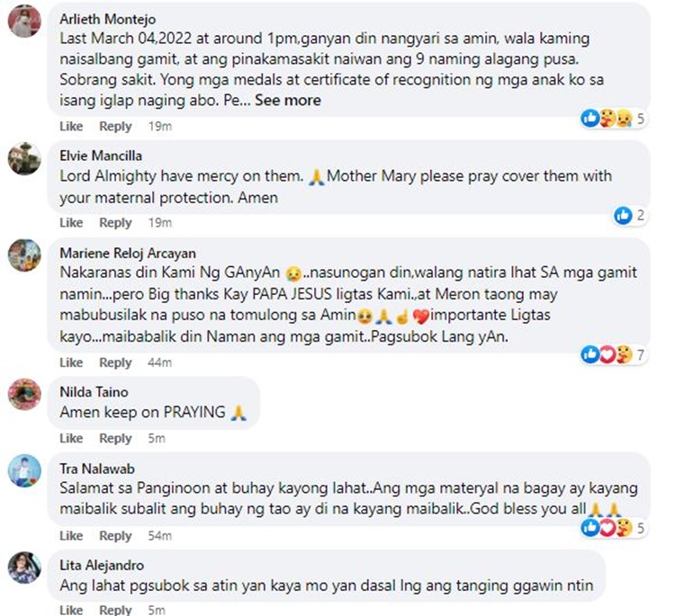View reactions on Tra Nalawab's comment

613,528
